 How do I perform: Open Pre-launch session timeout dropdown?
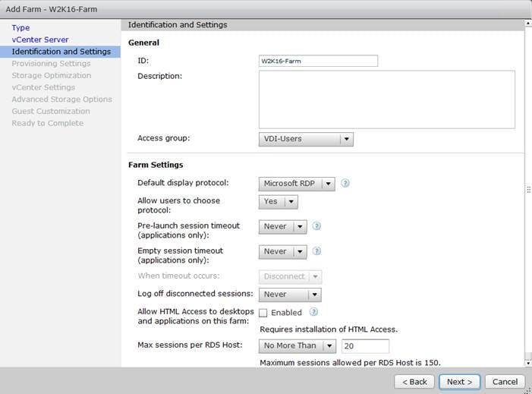pos(282,227)
